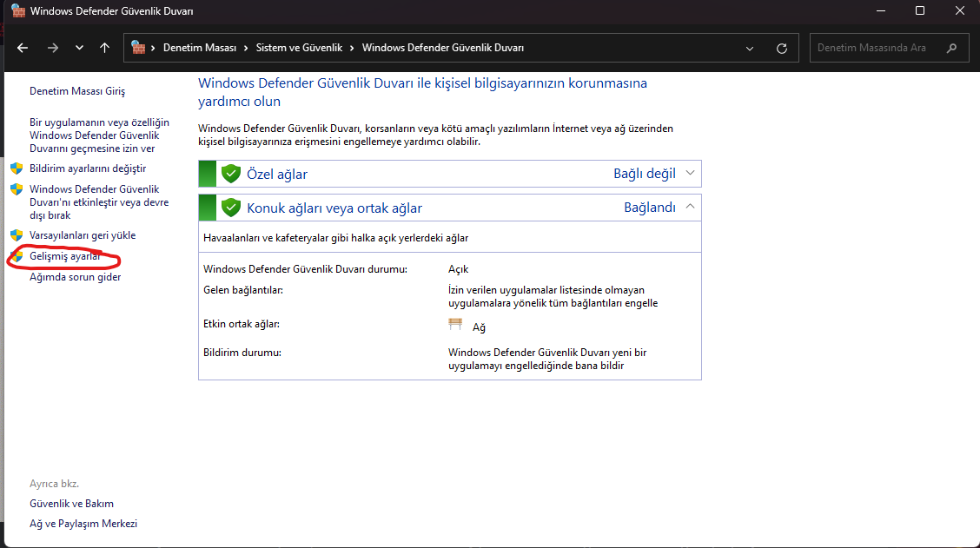Open the recent locations dropdown chevron
This screenshot has height=548, width=980.
[x=79, y=48]
